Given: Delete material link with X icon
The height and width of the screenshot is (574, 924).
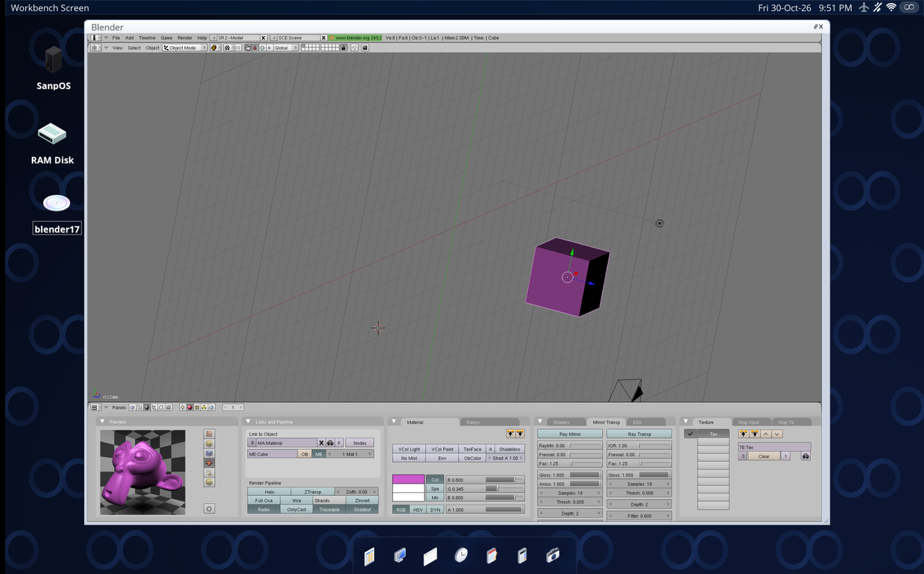Looking at the screenshot, I should [321, 443].
